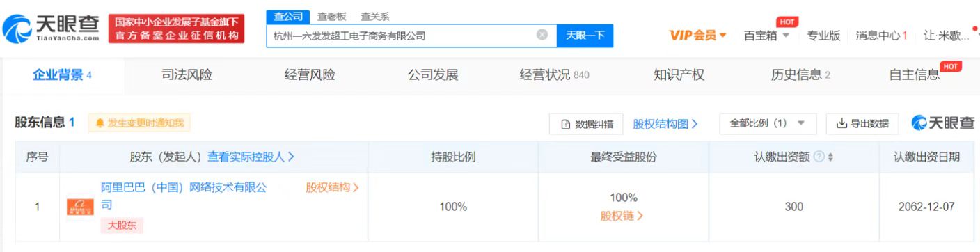Click the 数据纠错 button
This screenshot has width=980, height=252.
pos(586,124)
